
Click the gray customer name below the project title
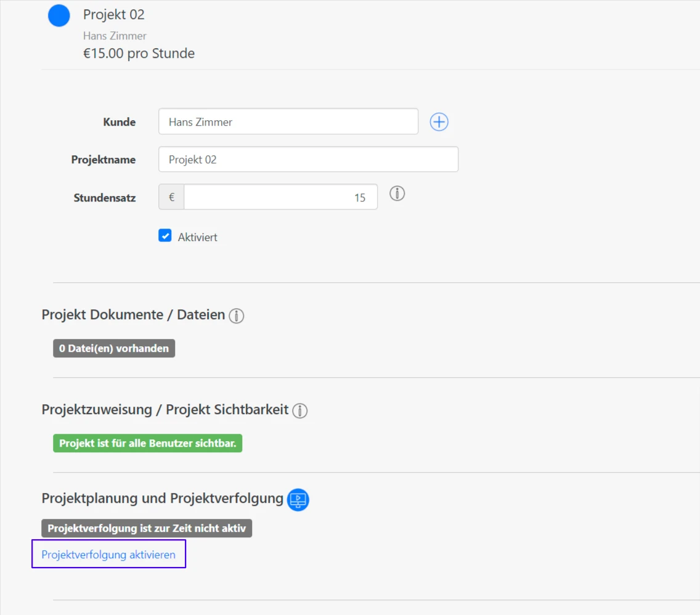click(x=115, y=36)
